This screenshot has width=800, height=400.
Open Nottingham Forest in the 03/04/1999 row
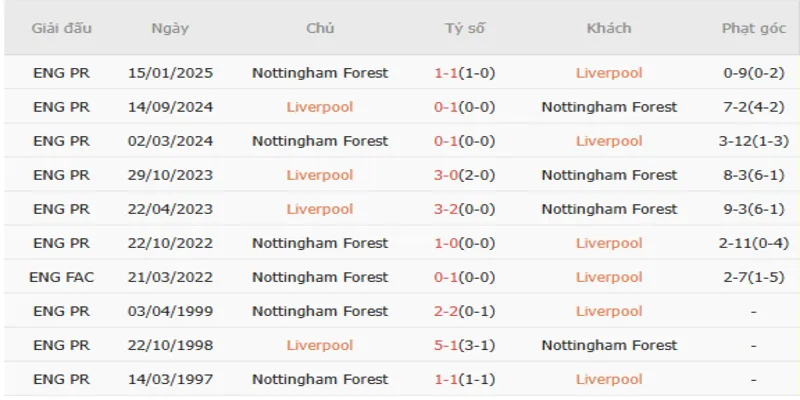click(x=320, y=311)
